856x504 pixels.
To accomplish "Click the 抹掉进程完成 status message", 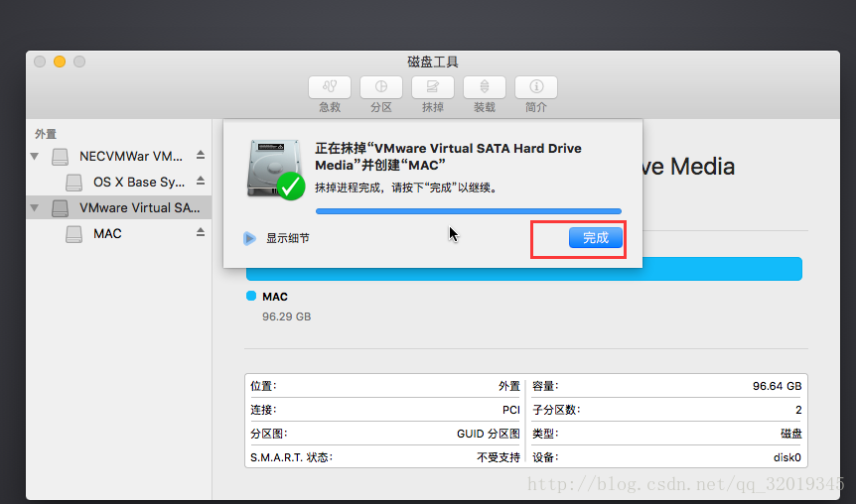I will tap(405, 189).
